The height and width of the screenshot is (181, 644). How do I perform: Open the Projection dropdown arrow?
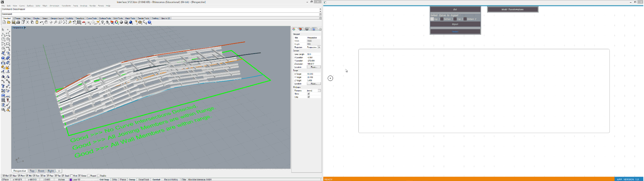(x=319, y=47)
